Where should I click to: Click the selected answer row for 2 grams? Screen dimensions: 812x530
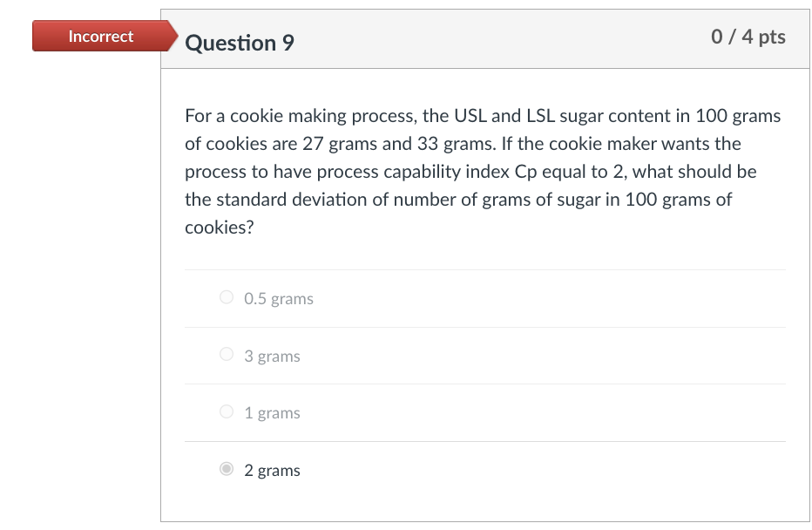coord(484,470)
